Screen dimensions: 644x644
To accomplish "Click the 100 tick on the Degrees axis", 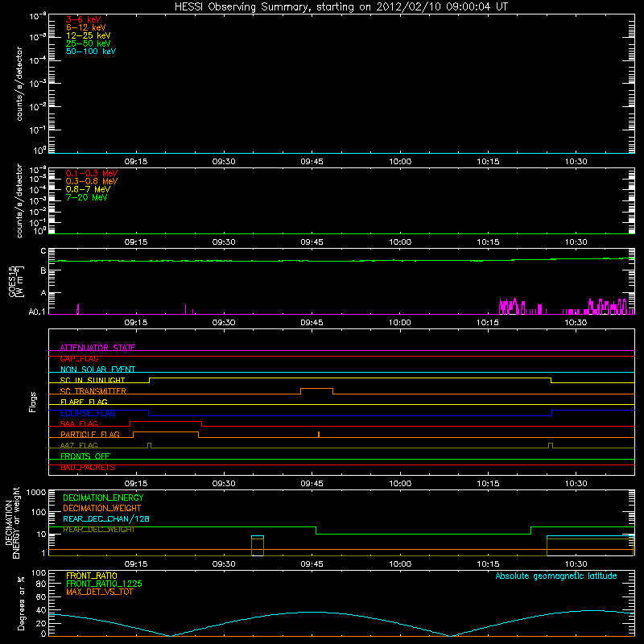I will coord(39,573).
